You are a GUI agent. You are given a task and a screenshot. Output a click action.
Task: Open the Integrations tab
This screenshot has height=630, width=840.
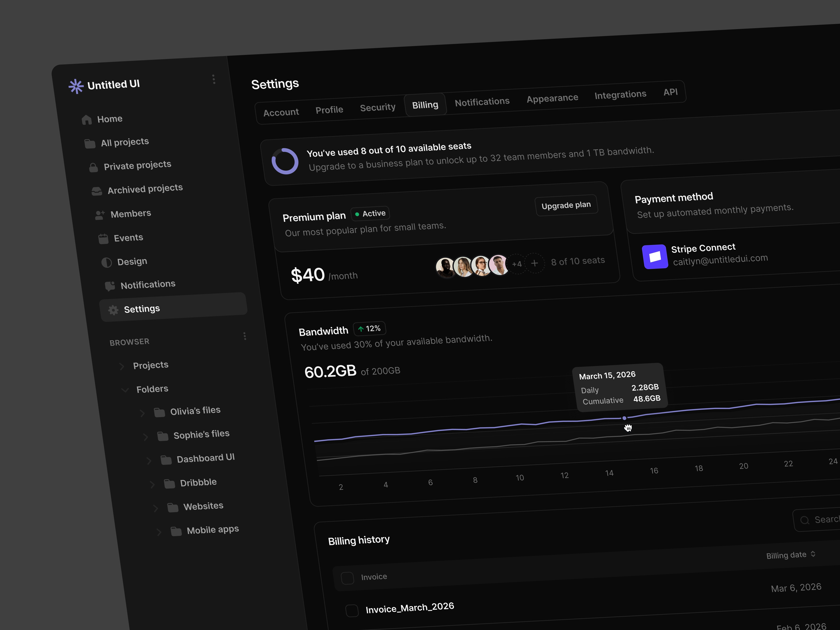pyautogui.click(x=620, y=94)
